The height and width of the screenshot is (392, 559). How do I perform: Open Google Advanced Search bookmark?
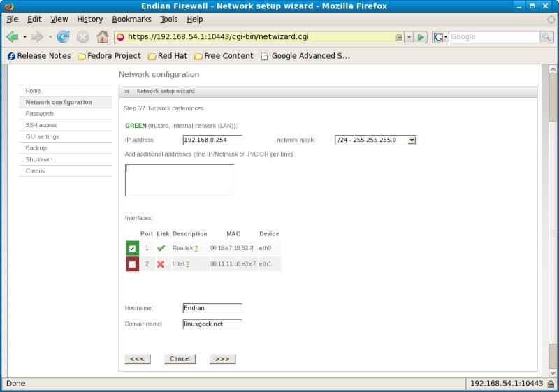tap(305, 56)
